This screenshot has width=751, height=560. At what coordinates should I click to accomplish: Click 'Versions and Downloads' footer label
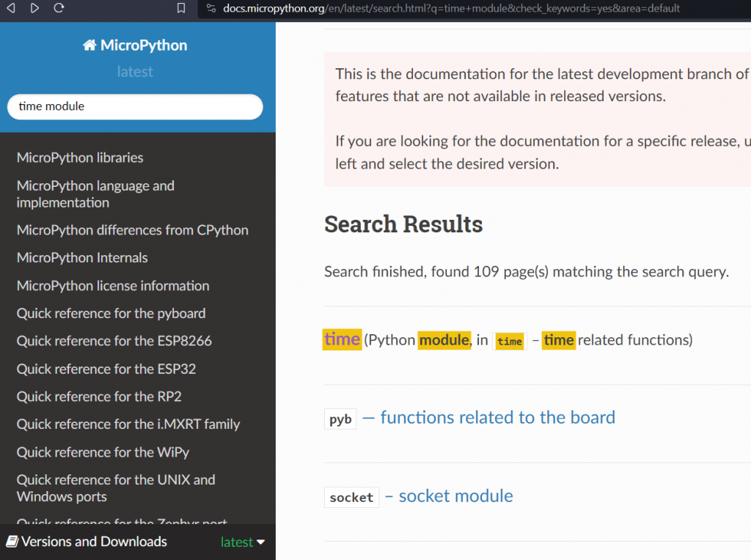point(94,542)
